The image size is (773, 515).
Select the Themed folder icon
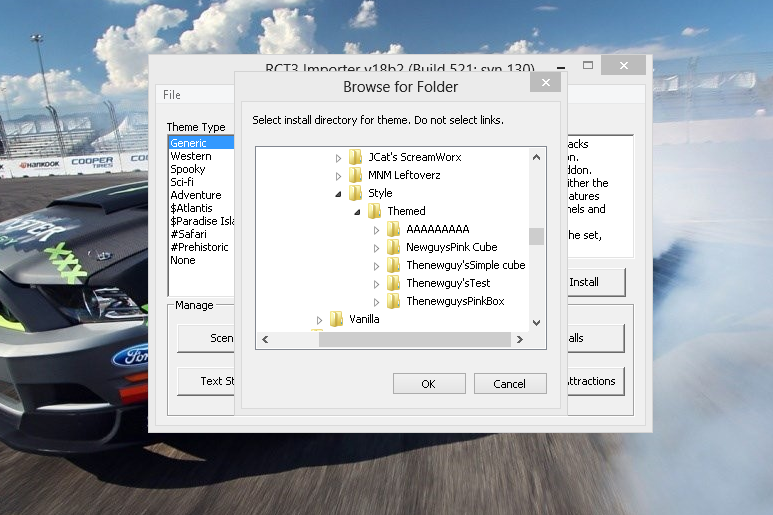pyautogui.click(x=374, y=211)
